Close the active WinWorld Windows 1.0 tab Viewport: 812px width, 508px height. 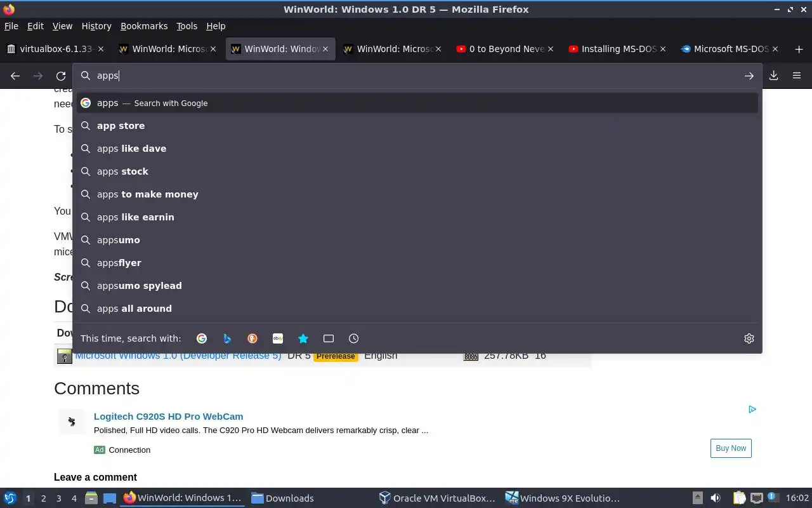point(325,49)
